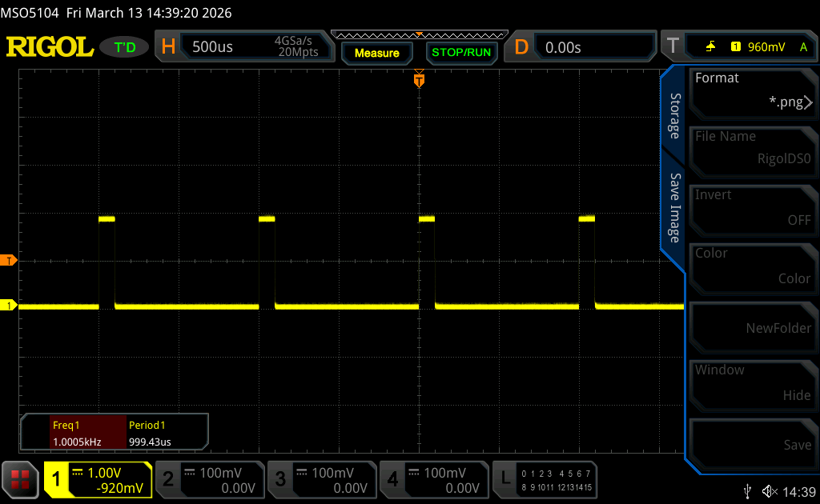Viewport: 820px width, 504px height.
Task: Select the Save Image tab
Action: tap(674, 208)
